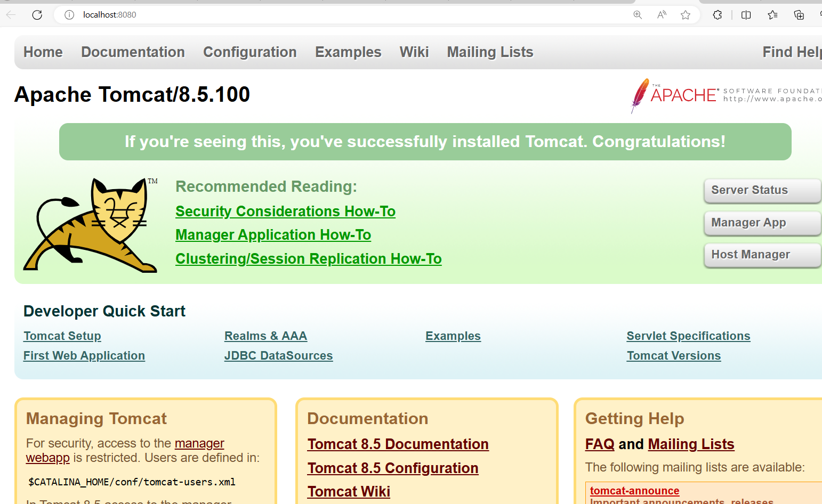Image resolution: width=822 pixels, height=504 pixels.
Task: Click the Congratulations banner message
Action: (x=425, y=142)
